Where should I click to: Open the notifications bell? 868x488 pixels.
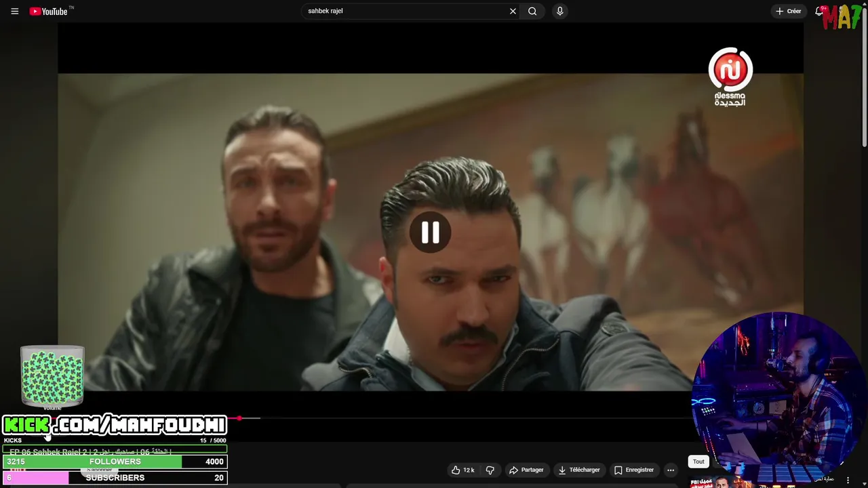tap(819, 11)
